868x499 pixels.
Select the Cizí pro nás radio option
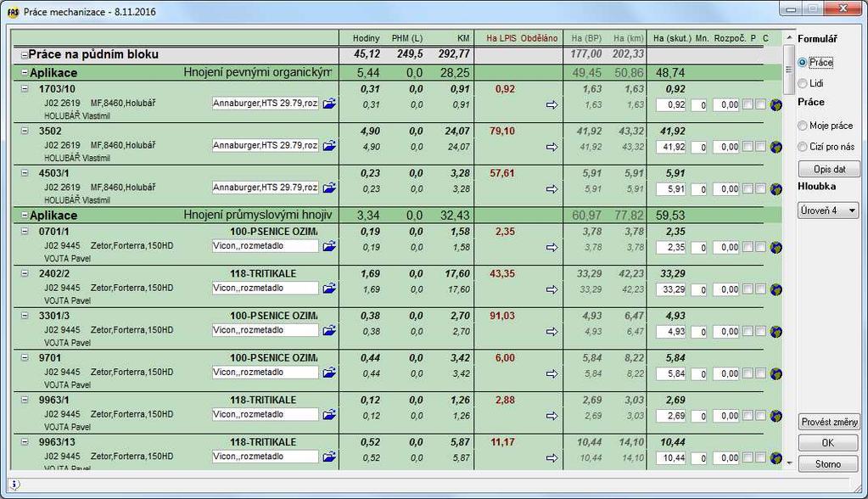(x=802, y=147)
